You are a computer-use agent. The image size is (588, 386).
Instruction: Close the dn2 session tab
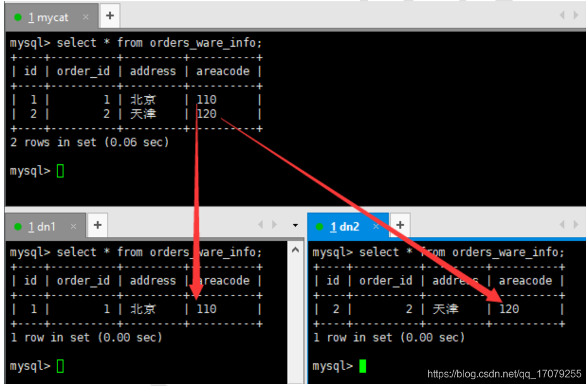coord(377,226)
